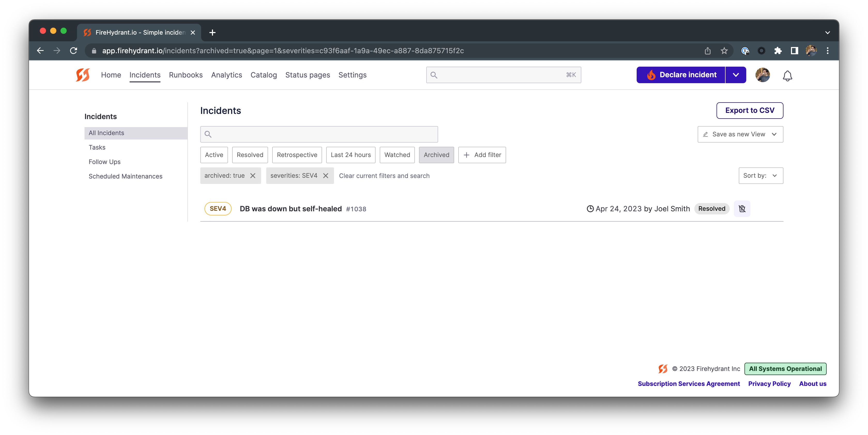Click the FireHydrant logo in navbar
The width and height of the screenshot is (868, 435).
point(82,75)
